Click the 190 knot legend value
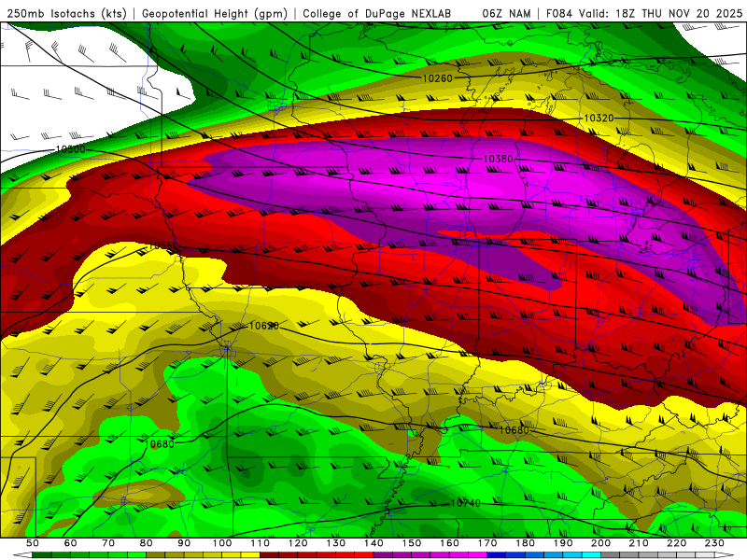Image resolution: width=747 pixels, height=560 pixels. pyautogui.click(x=563, y=543)
